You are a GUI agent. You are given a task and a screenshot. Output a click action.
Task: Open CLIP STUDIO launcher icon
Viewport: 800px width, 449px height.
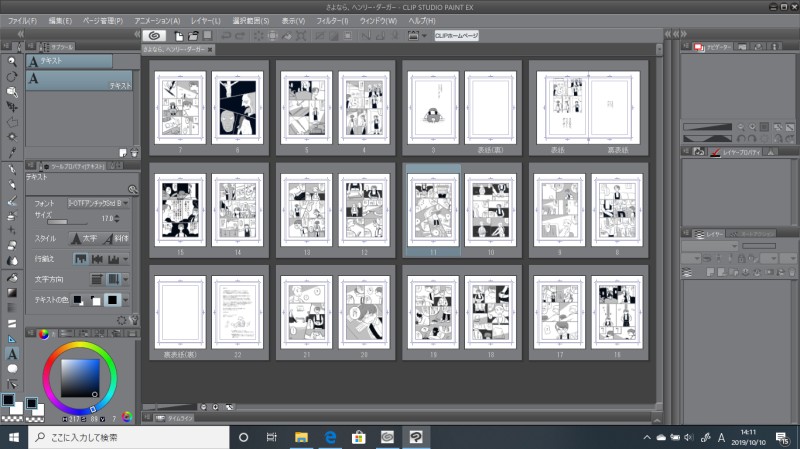click(x=154, y=36)
